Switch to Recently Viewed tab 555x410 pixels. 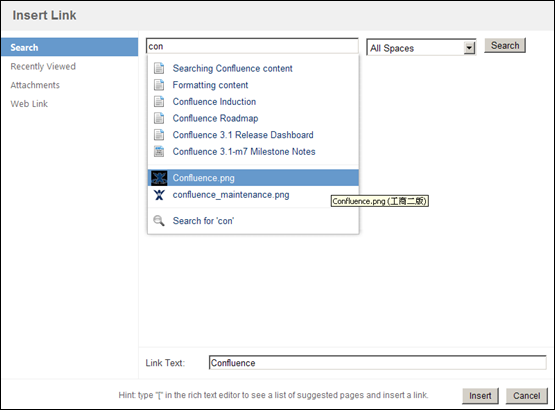click(43, 66)
